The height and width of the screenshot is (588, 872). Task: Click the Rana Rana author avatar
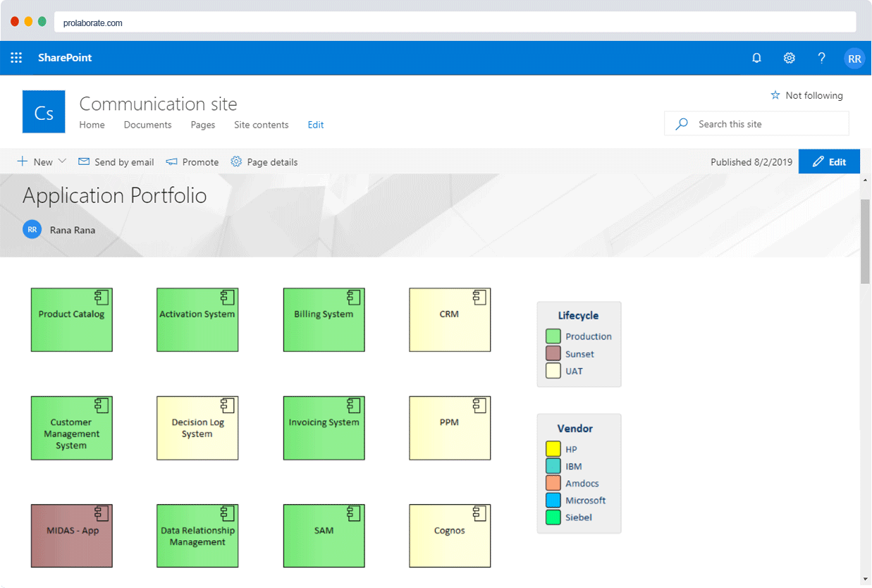pos(32,229)
